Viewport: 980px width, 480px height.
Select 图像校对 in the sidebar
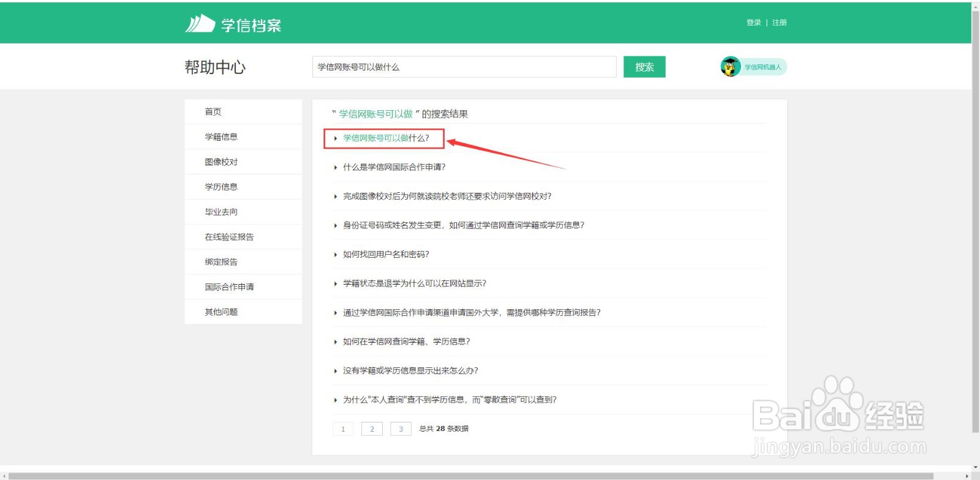(243, 162)
